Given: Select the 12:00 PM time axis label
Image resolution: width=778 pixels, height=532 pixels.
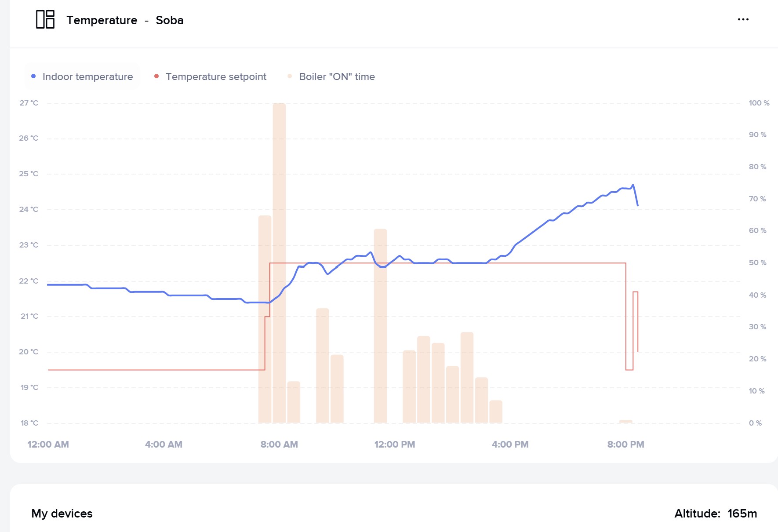Looking at the screenshot, I should [394, 445].
